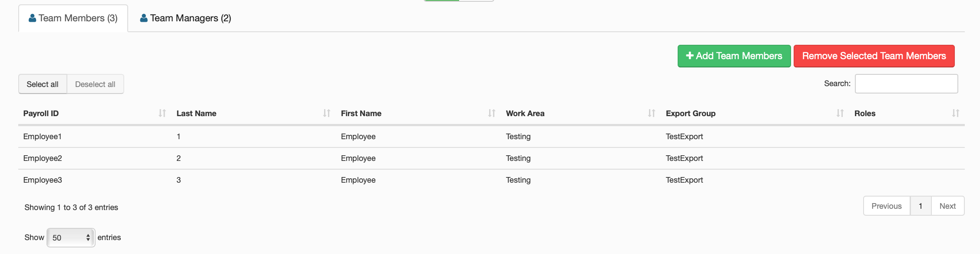Sort by Last Name sort icon
Image resolution: width=980 pixels, height=254 pixels.
coord(327,113)
